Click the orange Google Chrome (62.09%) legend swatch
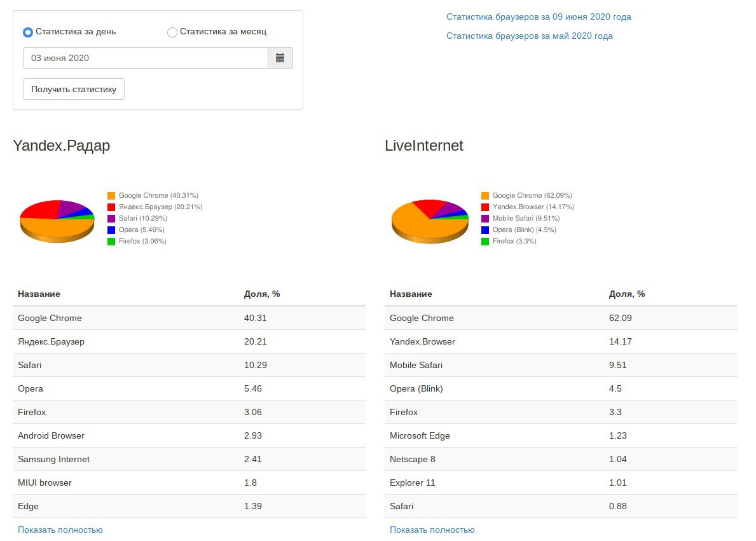This screenshot has height=541, width=756. [x=485, y=196]
